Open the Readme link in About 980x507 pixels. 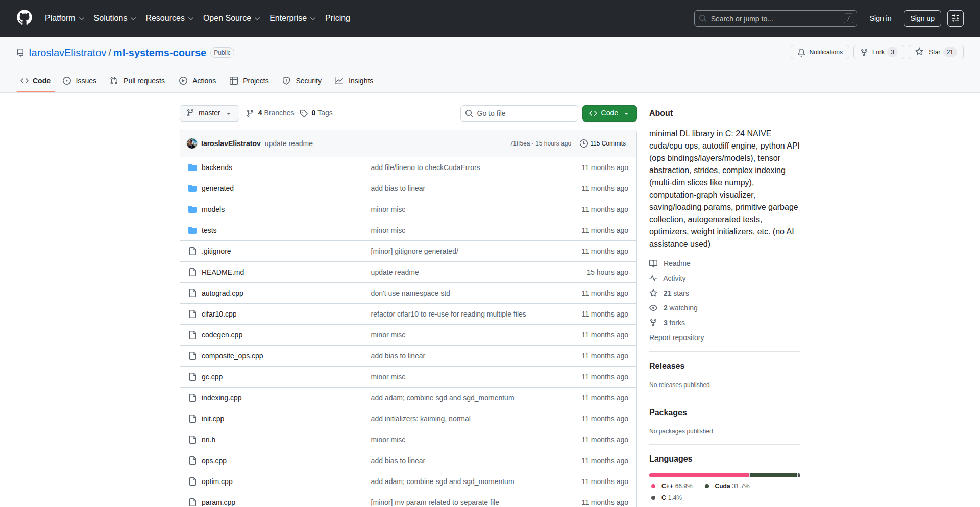(x=676, y=263)
